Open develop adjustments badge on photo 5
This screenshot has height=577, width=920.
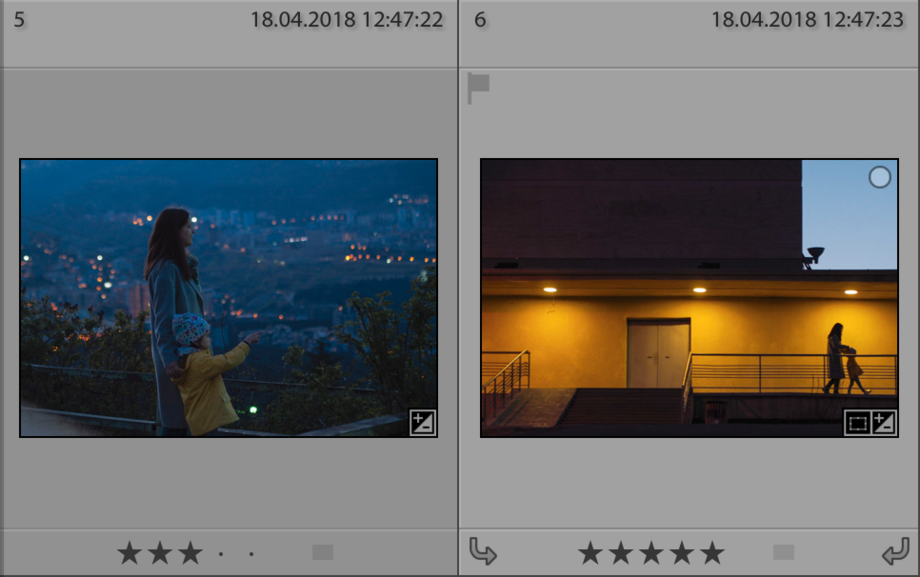point(422,423)
